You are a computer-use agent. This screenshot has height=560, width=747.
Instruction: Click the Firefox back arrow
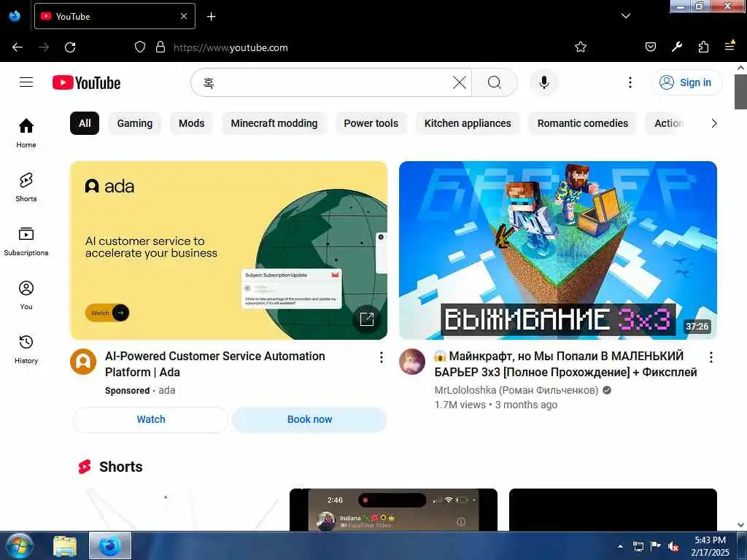point(18,47)
